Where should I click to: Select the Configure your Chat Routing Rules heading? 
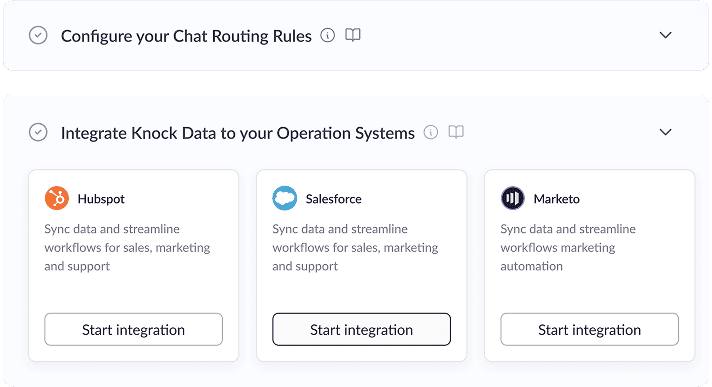coord(186,36)
